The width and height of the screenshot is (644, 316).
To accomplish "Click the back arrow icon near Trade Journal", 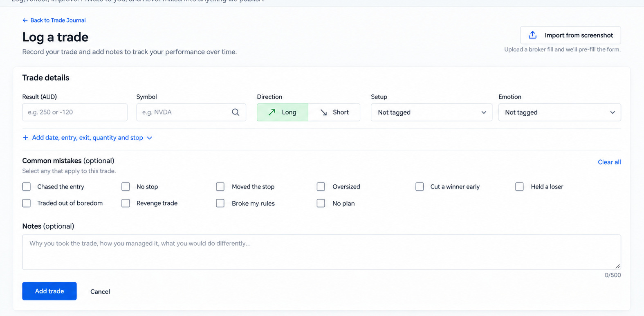I will point(25,20).
